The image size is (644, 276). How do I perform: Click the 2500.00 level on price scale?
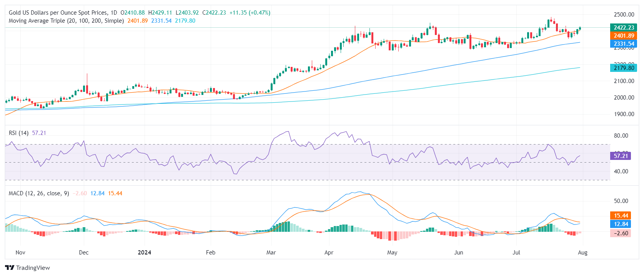(x=624, y=15)
